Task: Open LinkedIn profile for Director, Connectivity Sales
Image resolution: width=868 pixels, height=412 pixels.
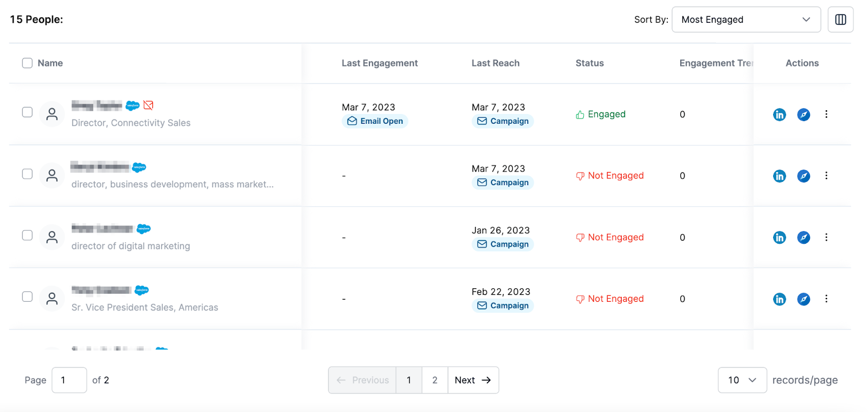Action: [x=779, y=115]
